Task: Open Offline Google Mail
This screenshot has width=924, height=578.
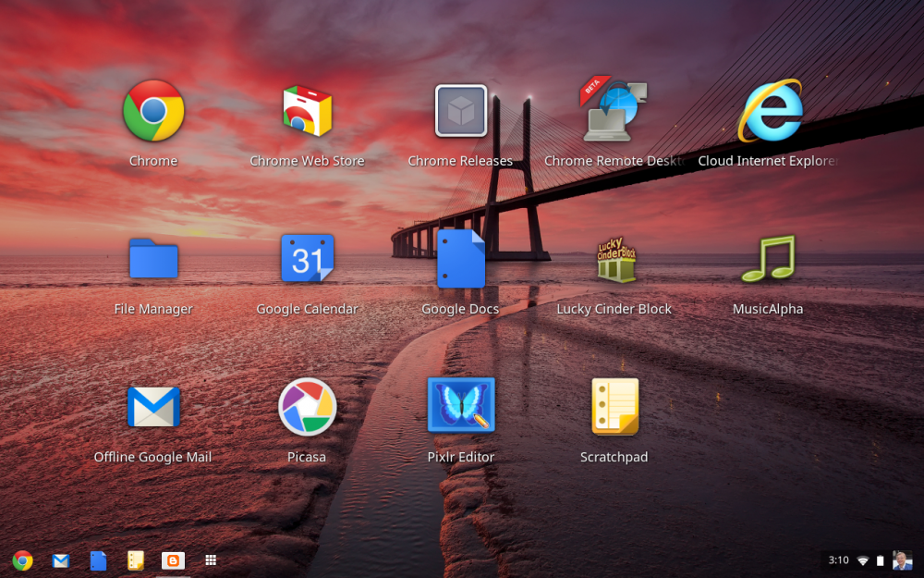Action: (x=153, y=407)
